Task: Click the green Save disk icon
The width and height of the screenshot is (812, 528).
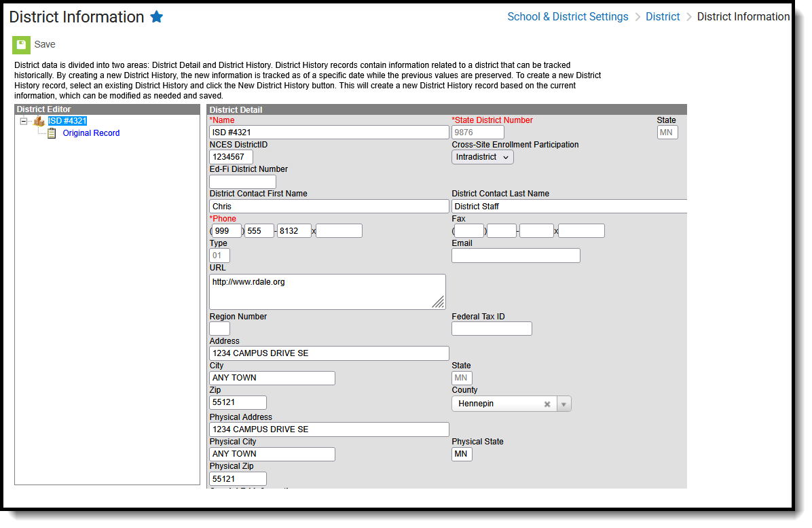Action: coord(21,45)
